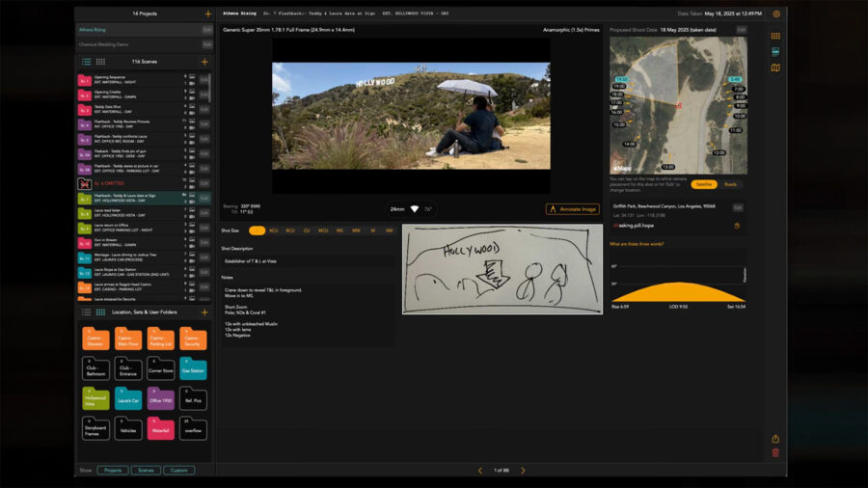Open scene 2 Opening Credits folder icon
The width and height of the screenshot is (868, 488).
tap(84, 95)
